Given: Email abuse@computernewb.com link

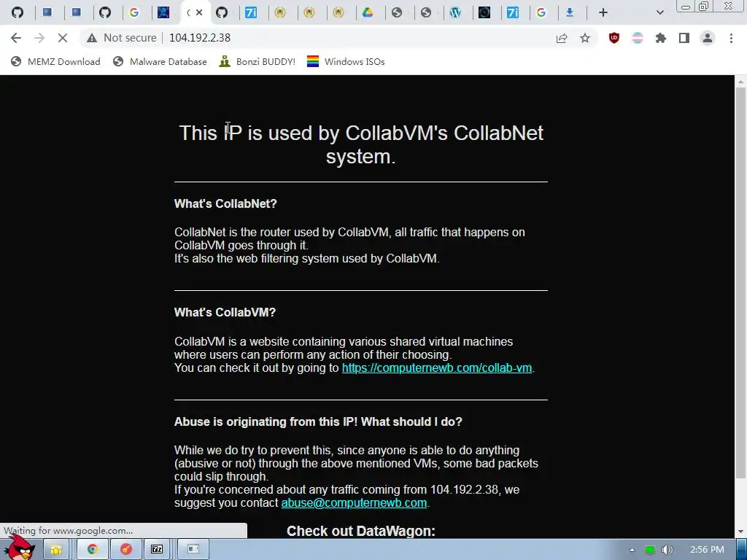Looking at the screenshot, I should (x=354, y=503).
